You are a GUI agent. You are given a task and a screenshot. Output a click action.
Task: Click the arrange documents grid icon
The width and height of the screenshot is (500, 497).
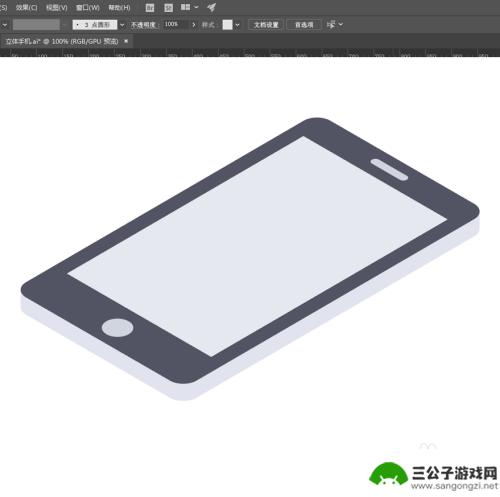coord(185,7)
